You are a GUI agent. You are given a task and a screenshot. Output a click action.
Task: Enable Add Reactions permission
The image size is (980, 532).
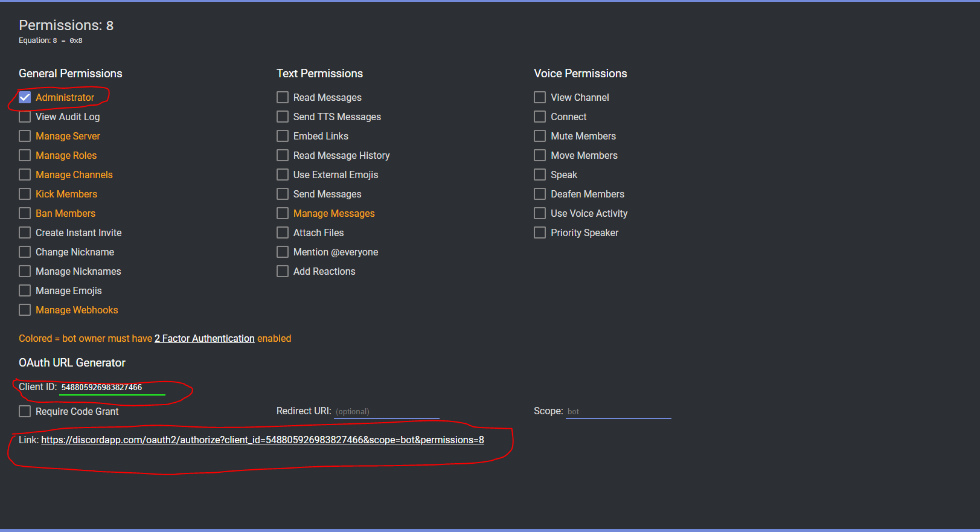(x=283, y=271)
